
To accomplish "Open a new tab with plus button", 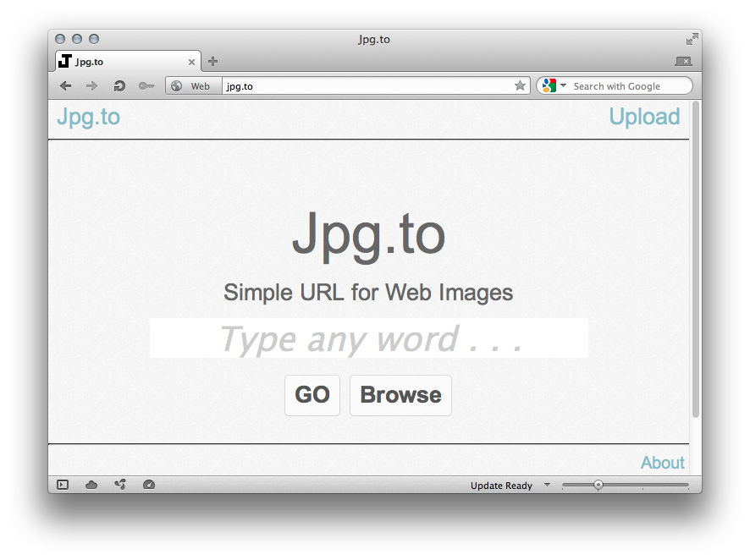I will tap(213, 61).
